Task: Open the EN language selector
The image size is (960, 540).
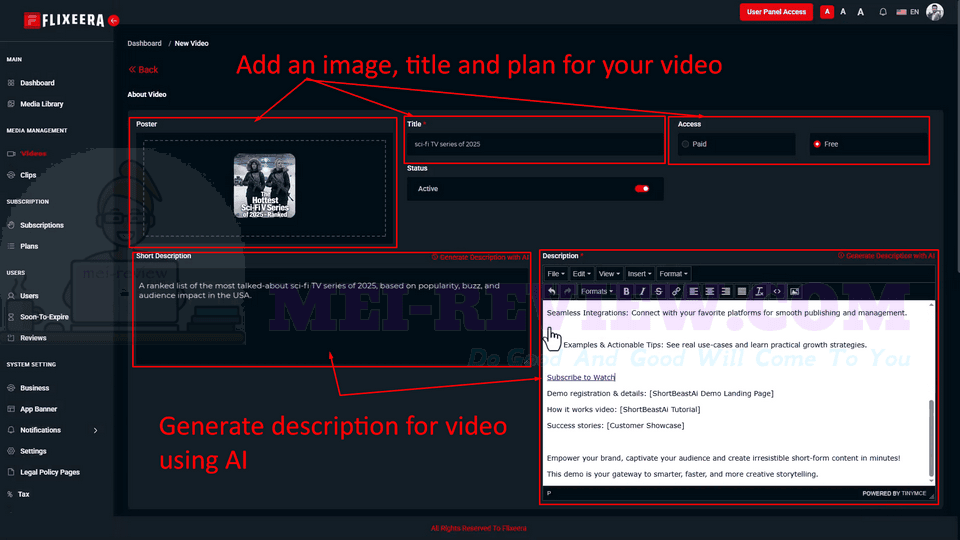Action: pyautogui.click(x=907, y=12)
